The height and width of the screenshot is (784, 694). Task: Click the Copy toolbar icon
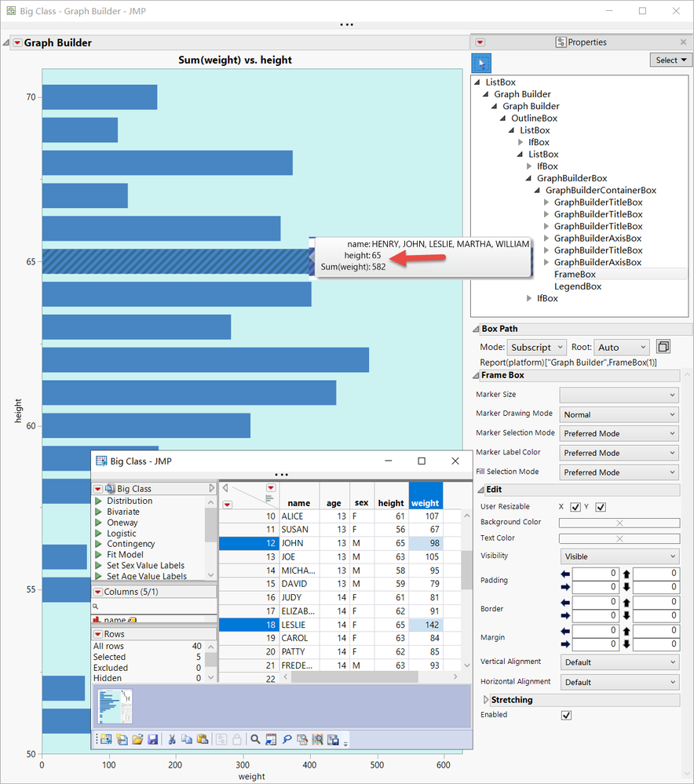[187, 739]
